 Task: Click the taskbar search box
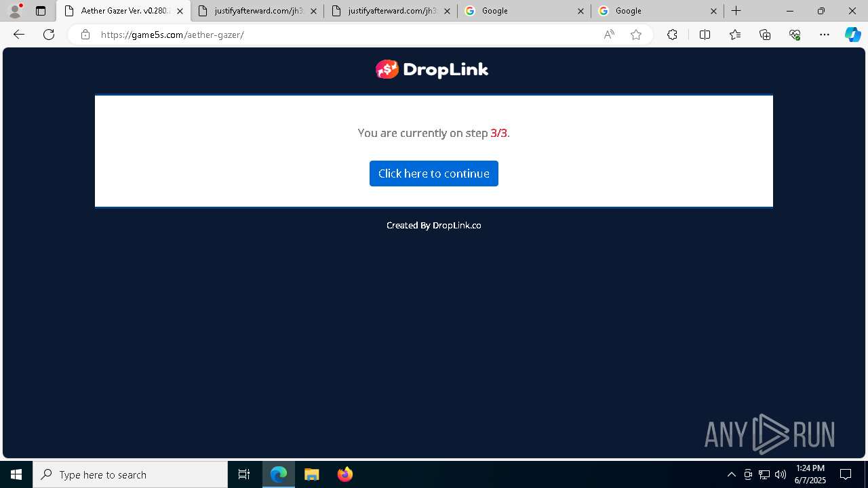[x=130, y=474]
